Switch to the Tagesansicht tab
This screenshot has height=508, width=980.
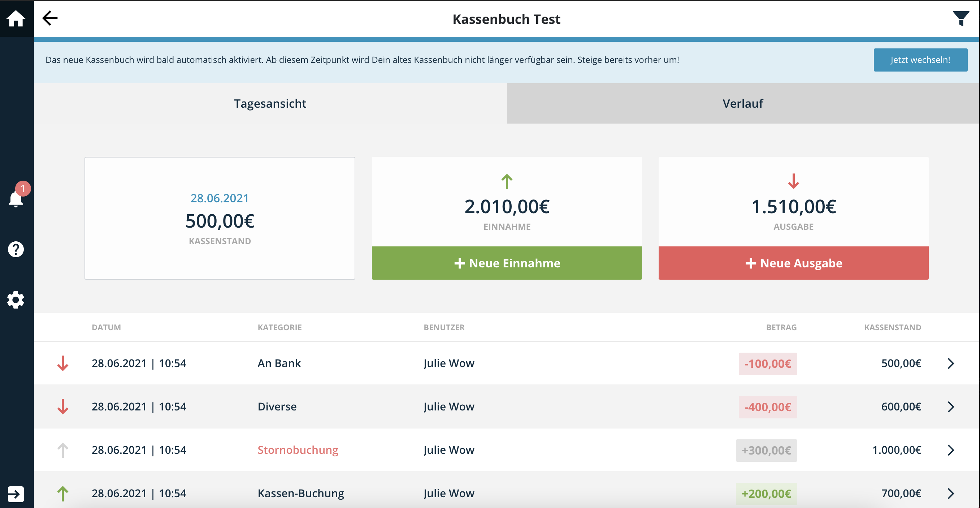coord(270,103)
